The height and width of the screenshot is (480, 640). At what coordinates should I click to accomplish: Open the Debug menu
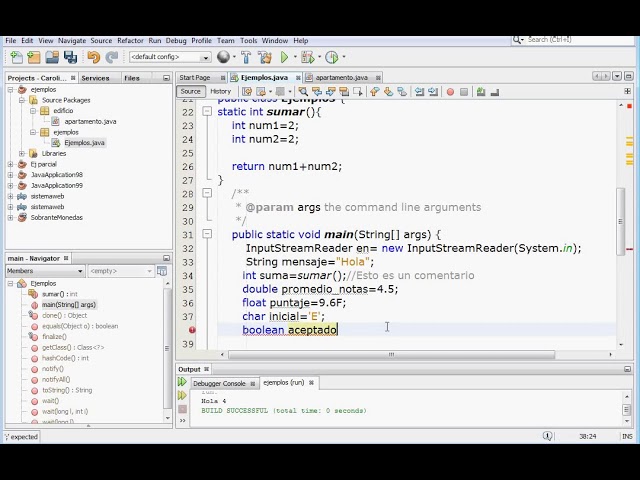(x=176, y=40)
